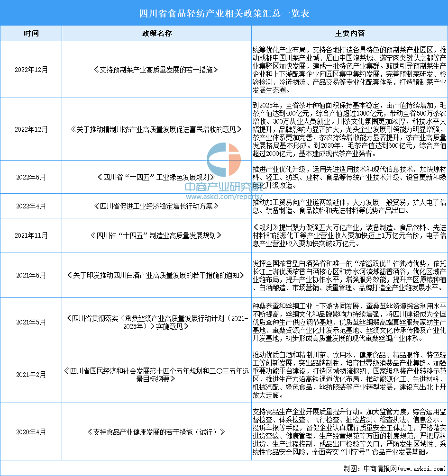Click content paragraph starting with 到2025年，全省茶叶种植面积

click(x=349, y=129)
